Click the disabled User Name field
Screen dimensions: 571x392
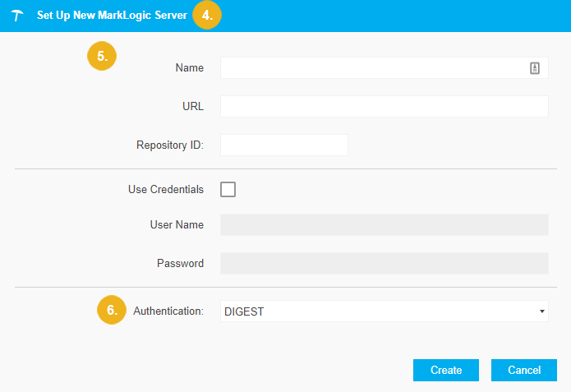point(385,225)
